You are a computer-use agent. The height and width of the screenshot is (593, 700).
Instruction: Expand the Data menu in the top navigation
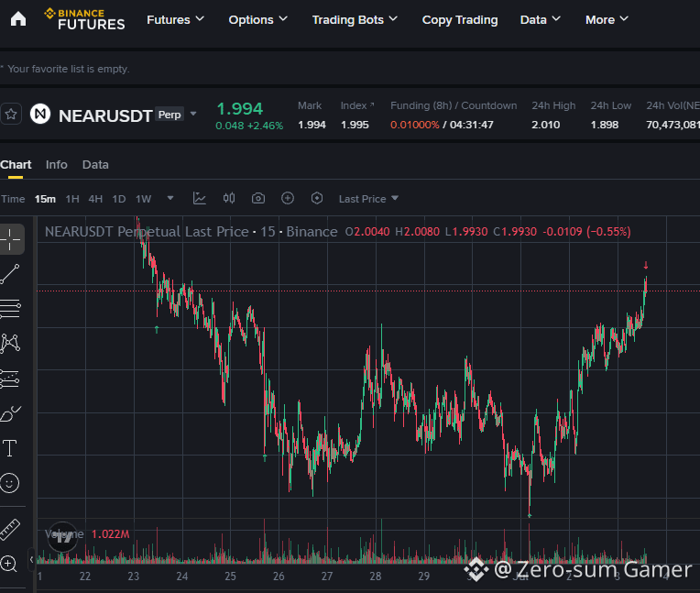pyautogui.click(x=541, y=19)
